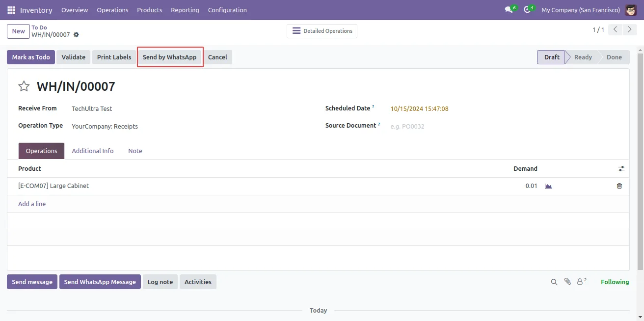644x321 pixels.
Task: Go back via To Do breadcrumb
Action: pos(39,27)
